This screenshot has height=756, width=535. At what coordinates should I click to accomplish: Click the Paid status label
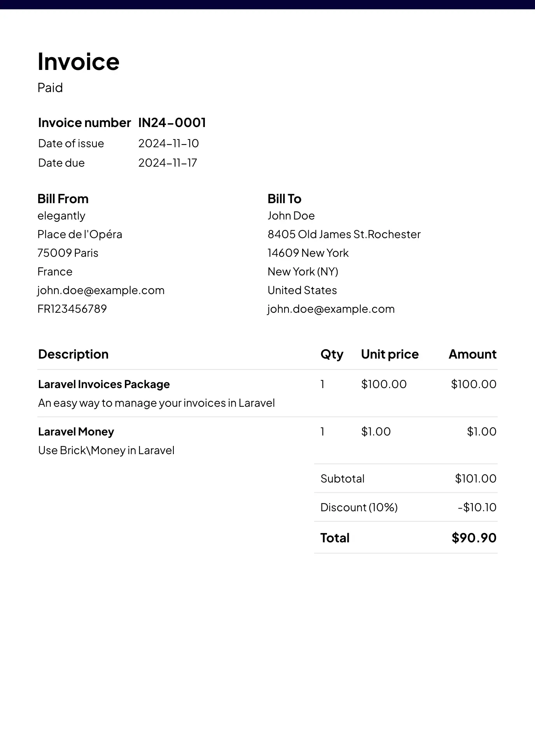(x=50, y=88)
